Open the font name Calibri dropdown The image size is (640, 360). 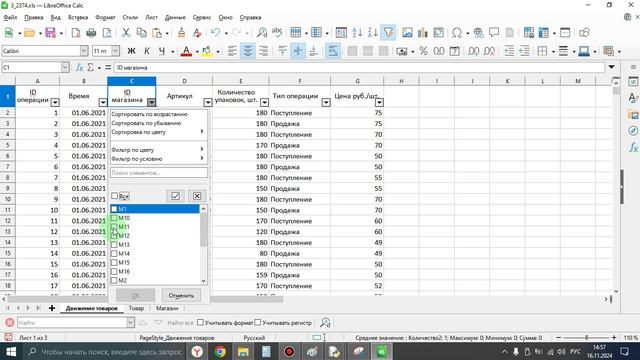click(84, 51)
